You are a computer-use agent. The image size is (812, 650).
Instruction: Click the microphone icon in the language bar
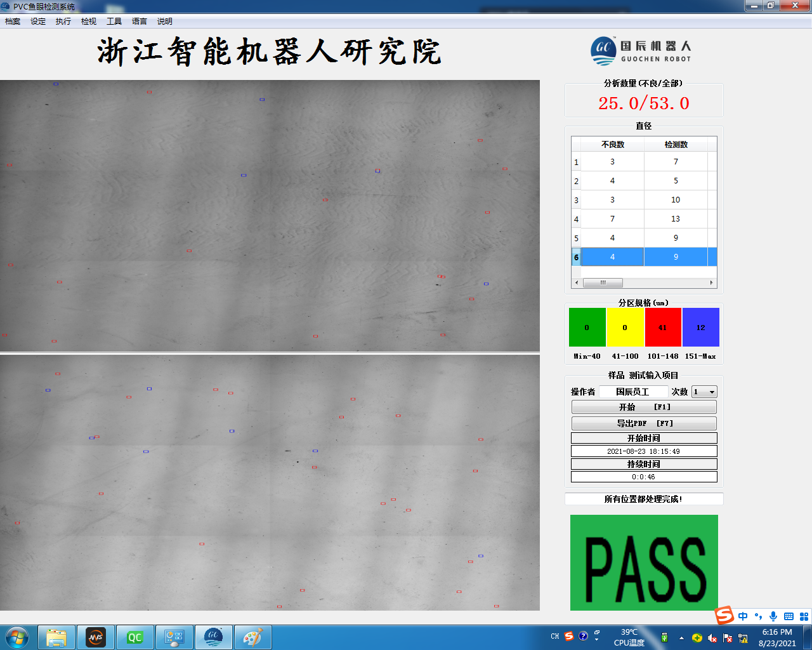[x=773, y=616]
